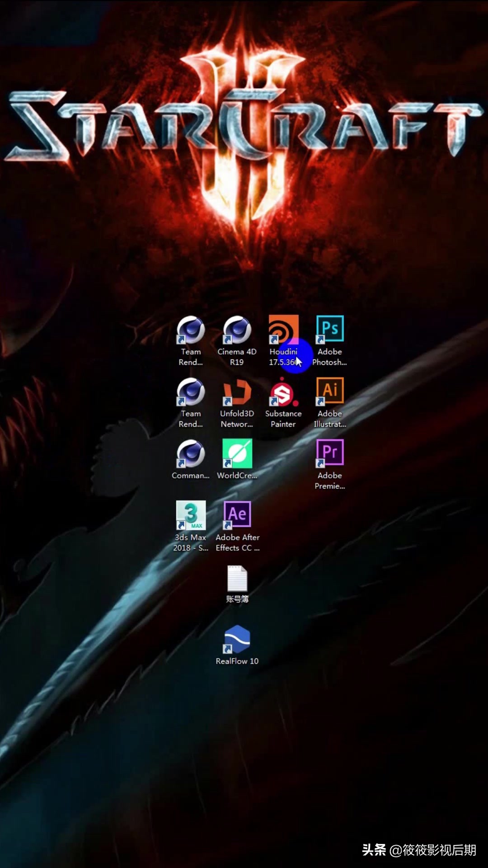Click the Adobe Premiere shortcut icon

[x=330, y=453]
